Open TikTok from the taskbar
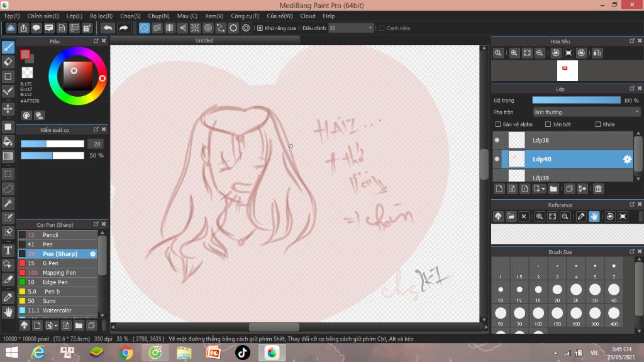The image size is (644, 362). (242, 353)
